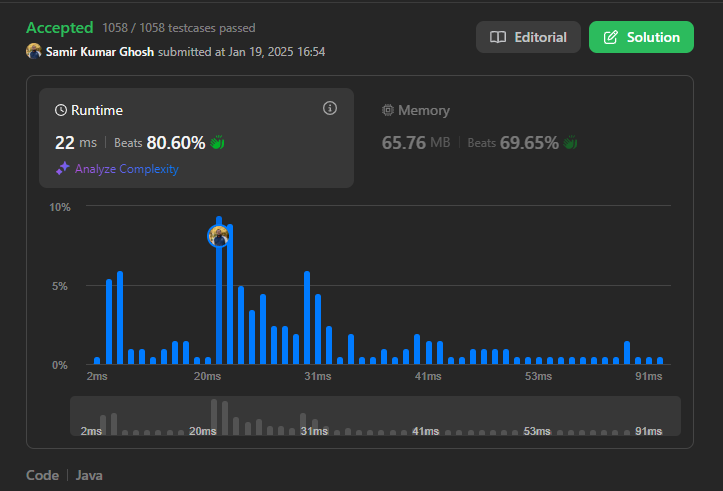Click the green Accepted status text
723x491 pixels.
[60, 28]
